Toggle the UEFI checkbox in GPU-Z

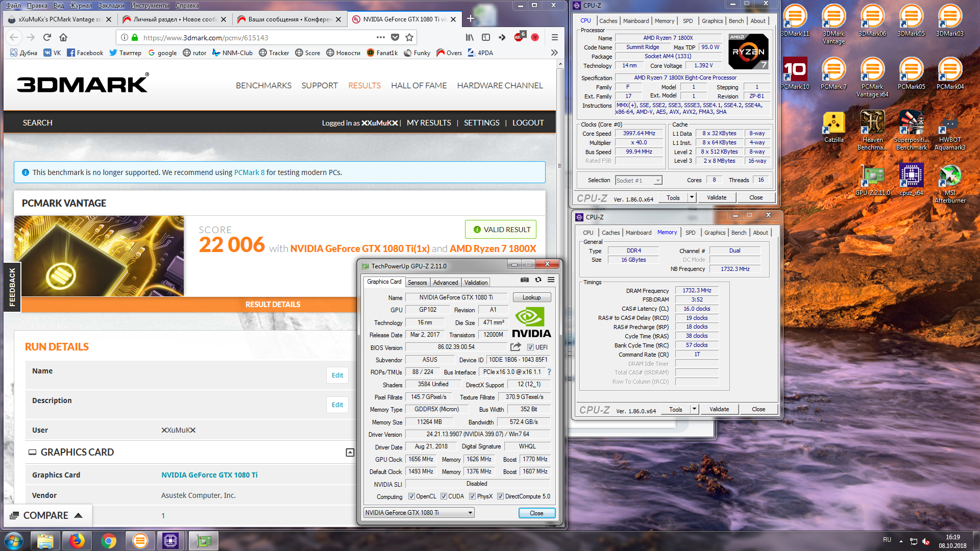pos(530,347)
